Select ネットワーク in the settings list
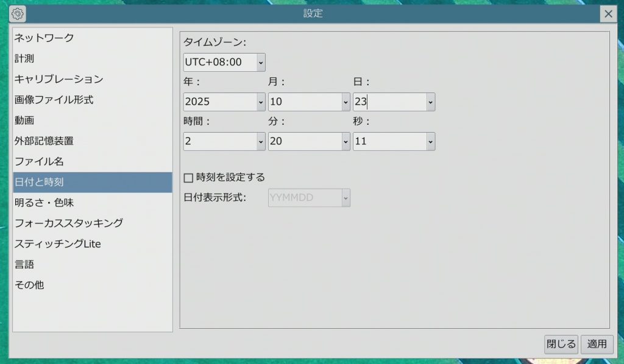 [x=44, y=38]
